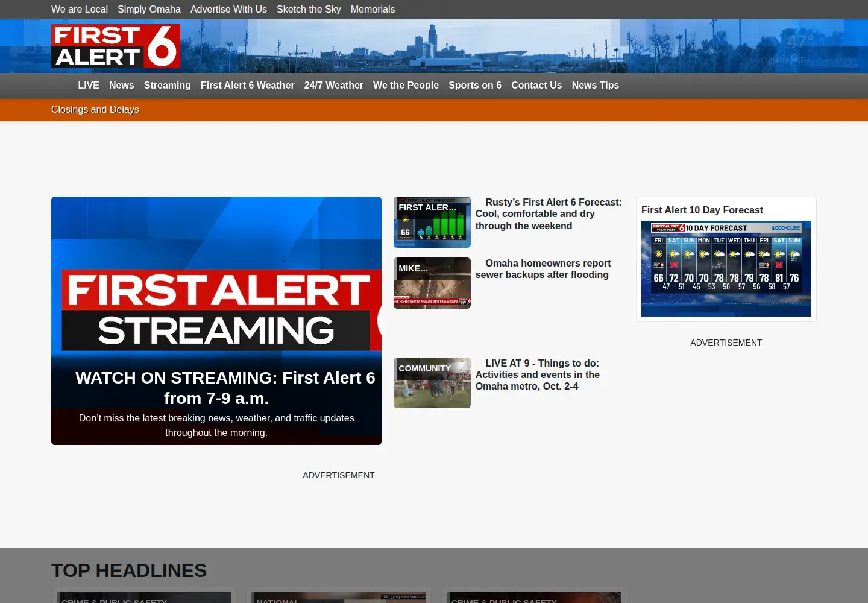Open the Contact Us menu item
The height and width of the screenshot is (603, 868).
point(536,86)
